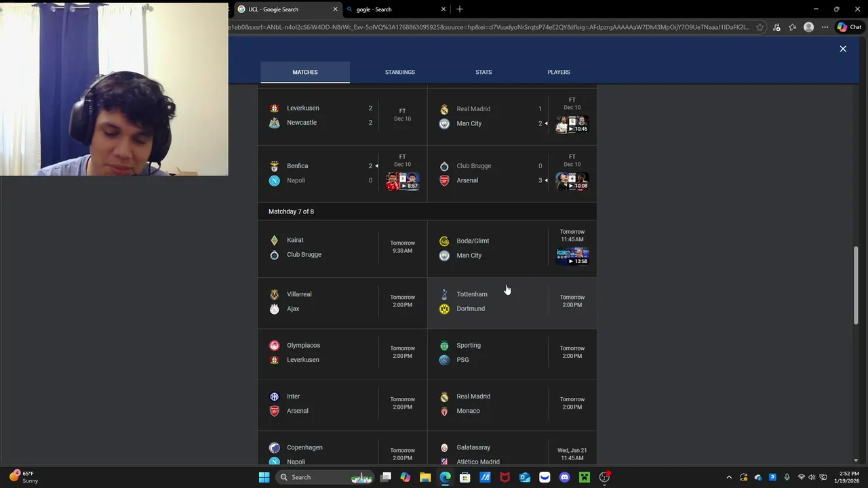Open Discord from the taskbar
The image size is (868, 488).
coord(564,477)
